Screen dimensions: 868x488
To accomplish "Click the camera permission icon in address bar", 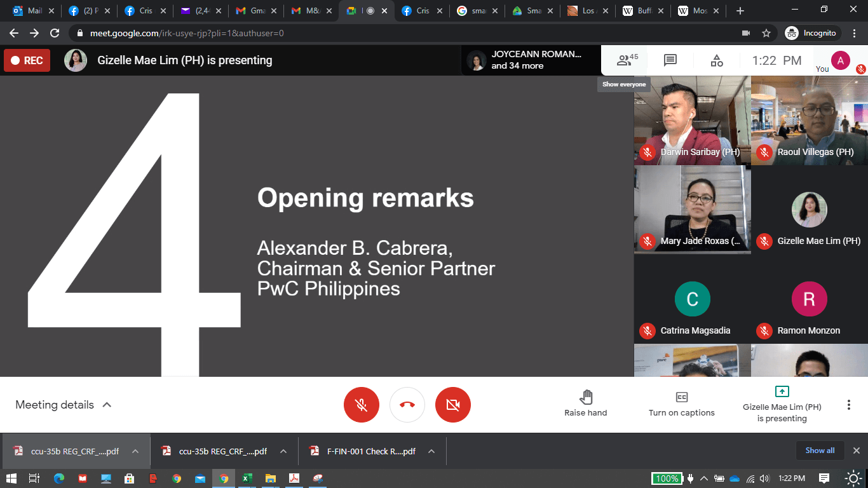I will coord(746,33).
